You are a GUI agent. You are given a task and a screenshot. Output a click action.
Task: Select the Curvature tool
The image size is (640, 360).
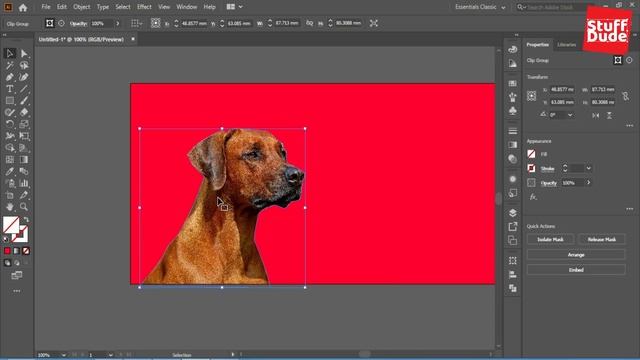tap(24, 77)
